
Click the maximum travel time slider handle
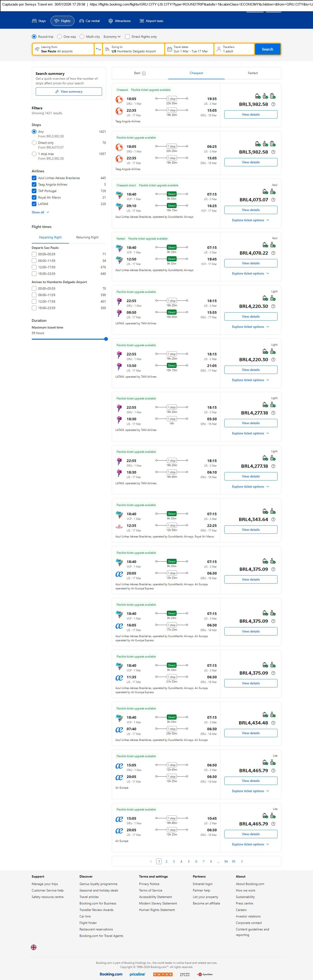[x=106, y=339]
